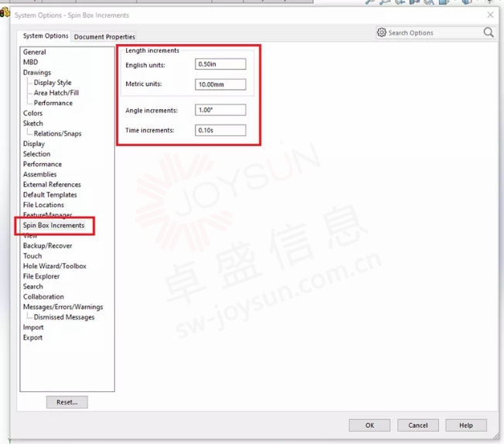The image size is (504, 444).
Task: Open Help for this dialog
Action: [466, 425]
